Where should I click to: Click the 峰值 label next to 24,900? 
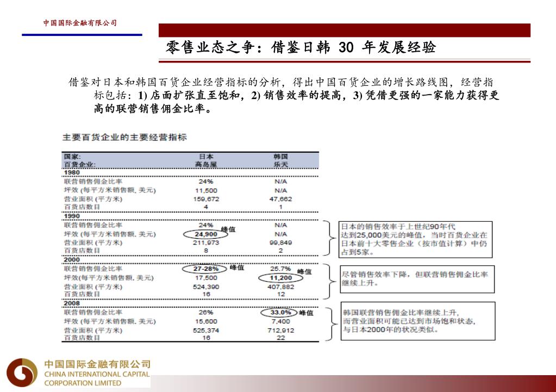coord(229,229)
